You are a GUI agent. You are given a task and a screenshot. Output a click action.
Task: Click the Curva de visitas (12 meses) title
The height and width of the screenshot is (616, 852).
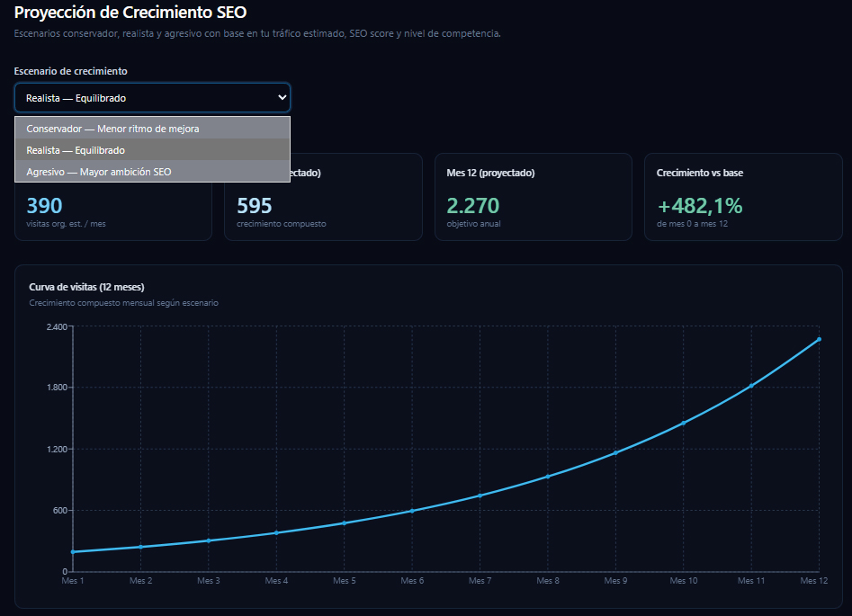tap(86, 287)
